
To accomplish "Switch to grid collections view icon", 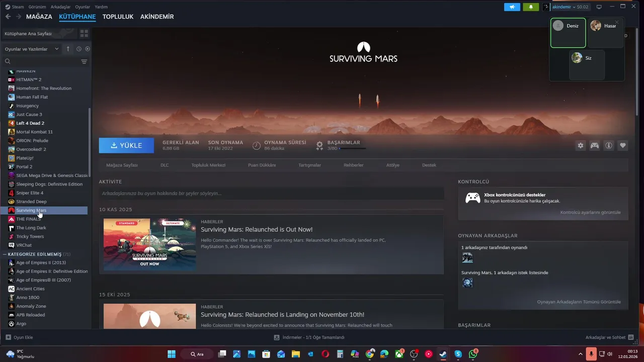I will click(x=84, y=33).
